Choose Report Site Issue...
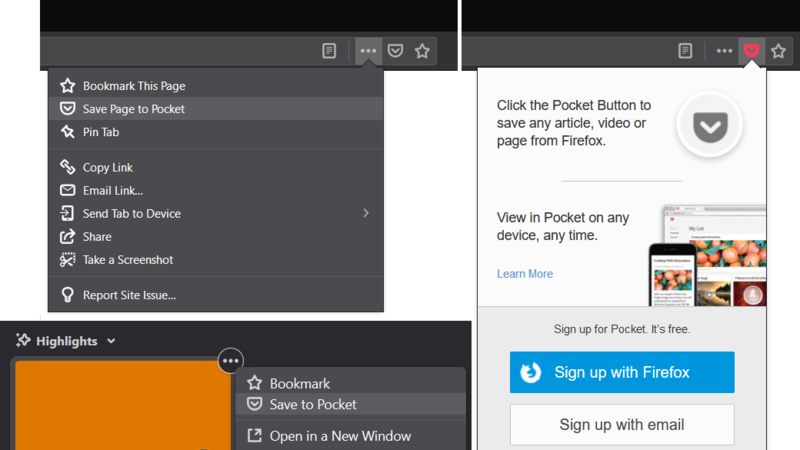800x450 pixels. tap(216, 295)
